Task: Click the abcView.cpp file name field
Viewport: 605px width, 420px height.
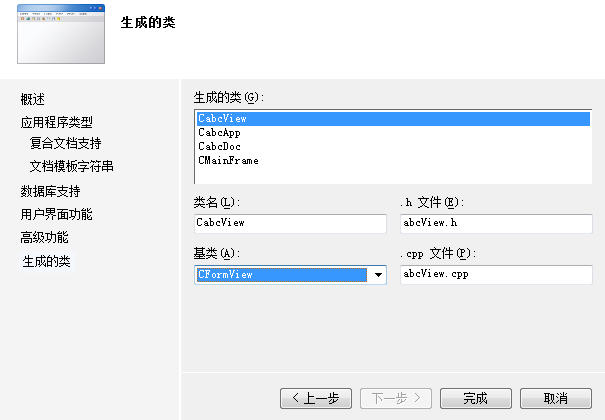Action: 496,275
